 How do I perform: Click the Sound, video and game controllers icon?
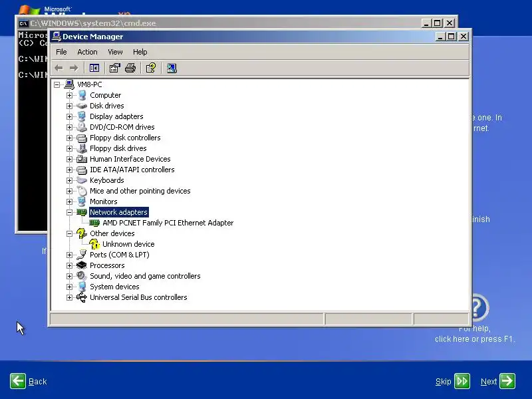pos(82,276)
